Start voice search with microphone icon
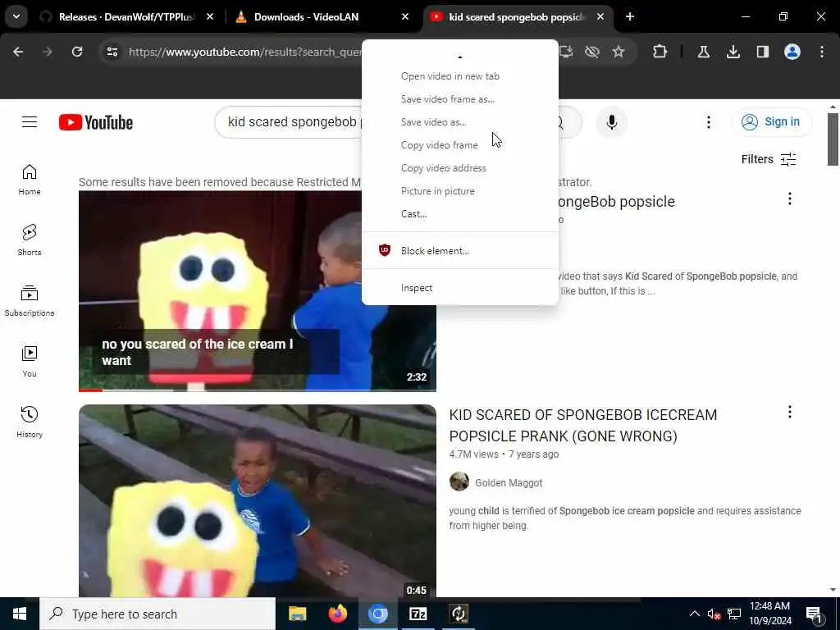 [611, 122]
